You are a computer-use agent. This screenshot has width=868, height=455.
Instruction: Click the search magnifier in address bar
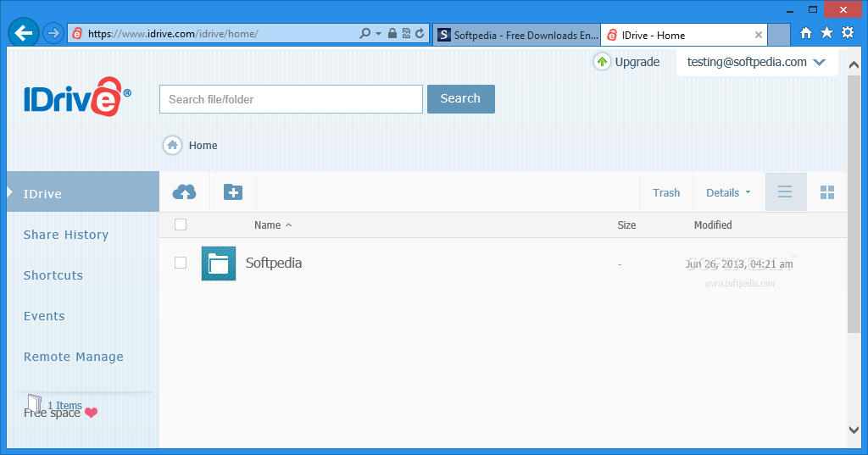click(364, 34)
